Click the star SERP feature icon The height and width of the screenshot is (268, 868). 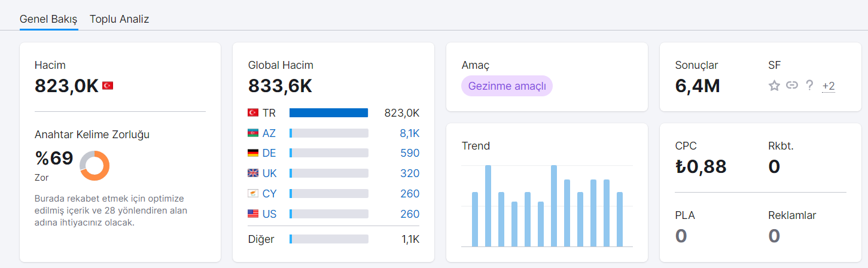point(774,86)
